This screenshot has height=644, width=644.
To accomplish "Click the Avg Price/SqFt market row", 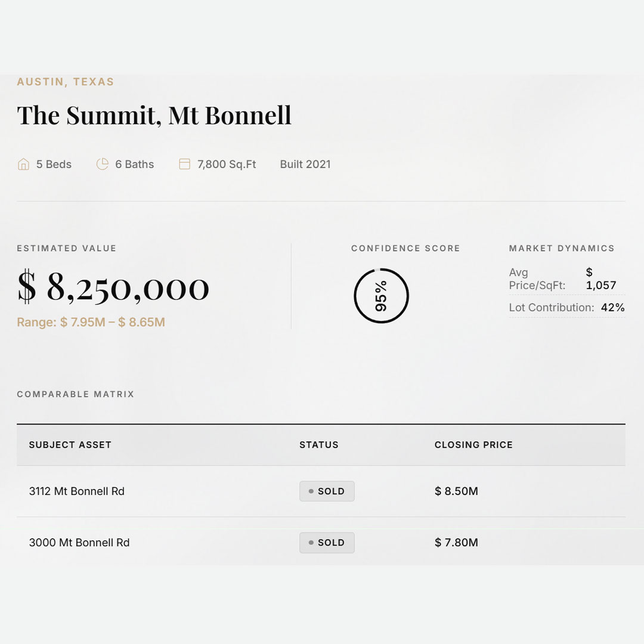I will [566, 278].
